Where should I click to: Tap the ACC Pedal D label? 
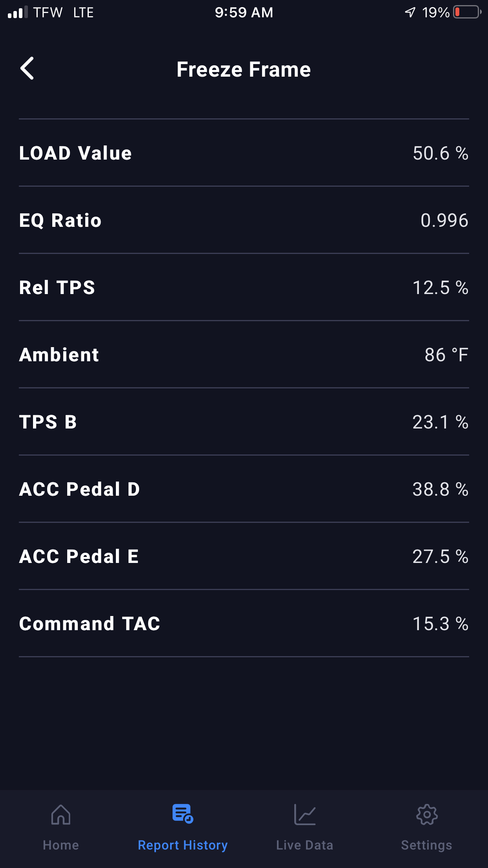tap(80, 489)
